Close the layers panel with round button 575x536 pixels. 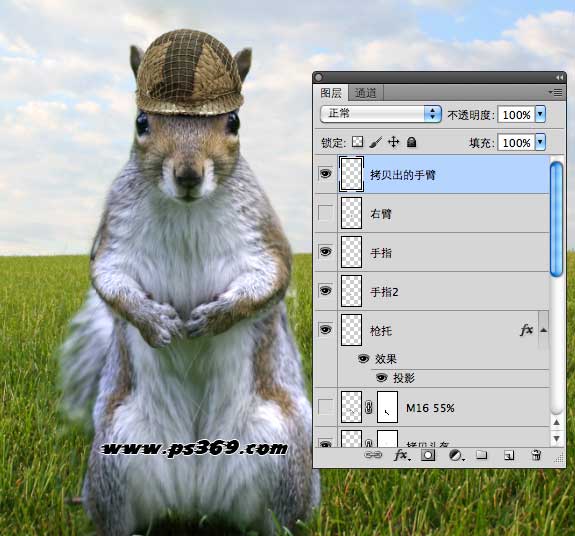click(x=319, y=77)
